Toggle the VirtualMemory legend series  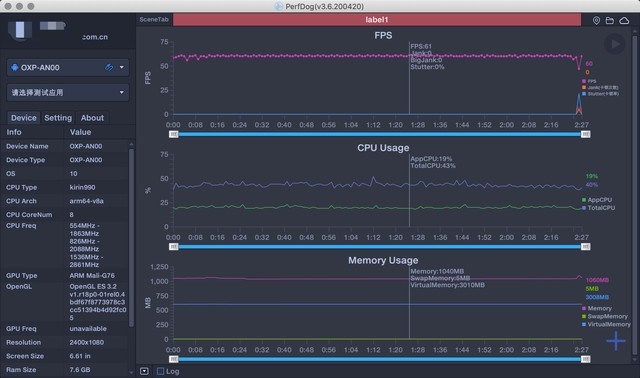pyautogui.click(x=606, y=324)
